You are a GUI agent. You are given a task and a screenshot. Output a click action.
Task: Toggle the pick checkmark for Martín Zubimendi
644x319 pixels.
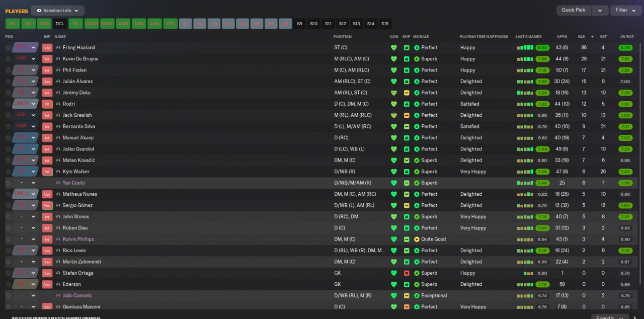pyautogui.click(x=8, y=262)
